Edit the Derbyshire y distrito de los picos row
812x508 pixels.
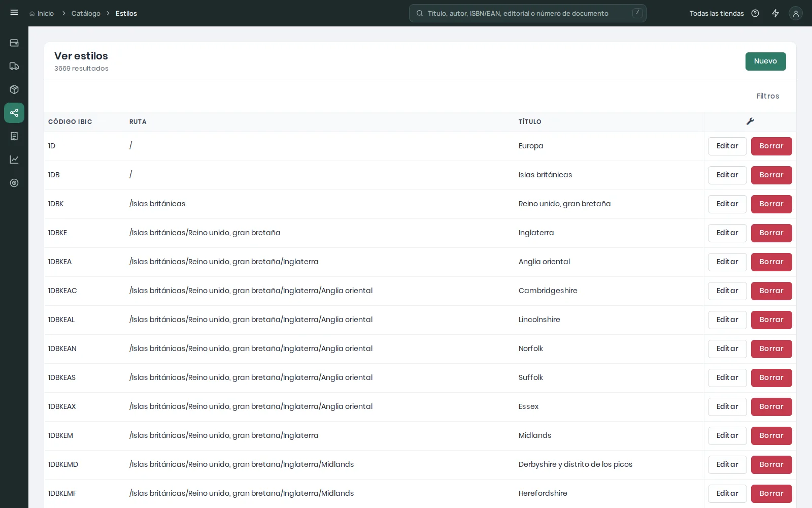(727, 465)
